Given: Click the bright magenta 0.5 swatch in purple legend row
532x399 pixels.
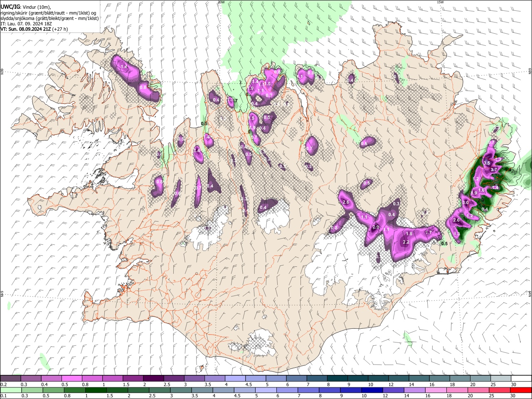Looking at the screenshot, I should pos(71,379).
